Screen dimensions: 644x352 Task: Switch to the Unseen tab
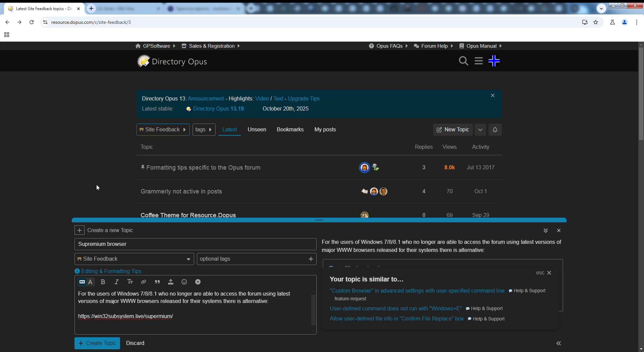[257, 130]
